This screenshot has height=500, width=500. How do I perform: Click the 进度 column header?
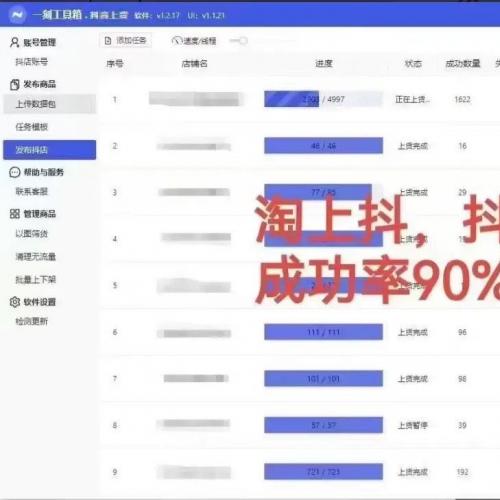pyautogui.click(x=324, y=63)
